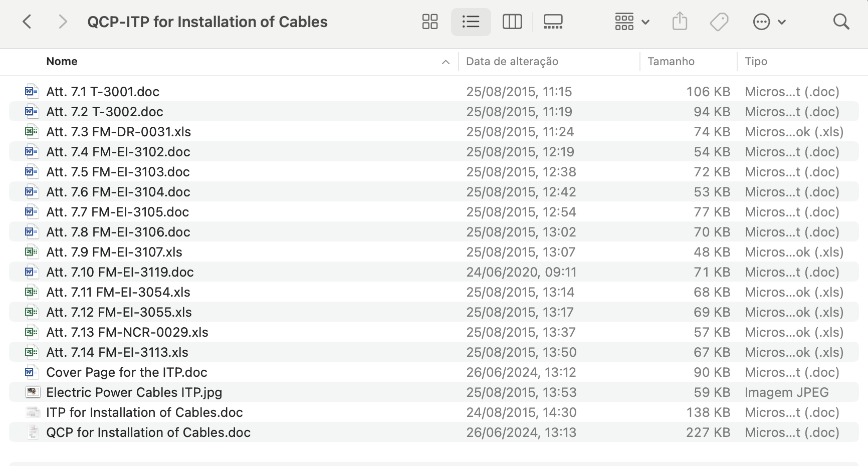This screenshot has width=868, height=466.
Task: Click the Word icon beside Att. 7.1 T-3001.doc
Action: [x=32, y=91]
